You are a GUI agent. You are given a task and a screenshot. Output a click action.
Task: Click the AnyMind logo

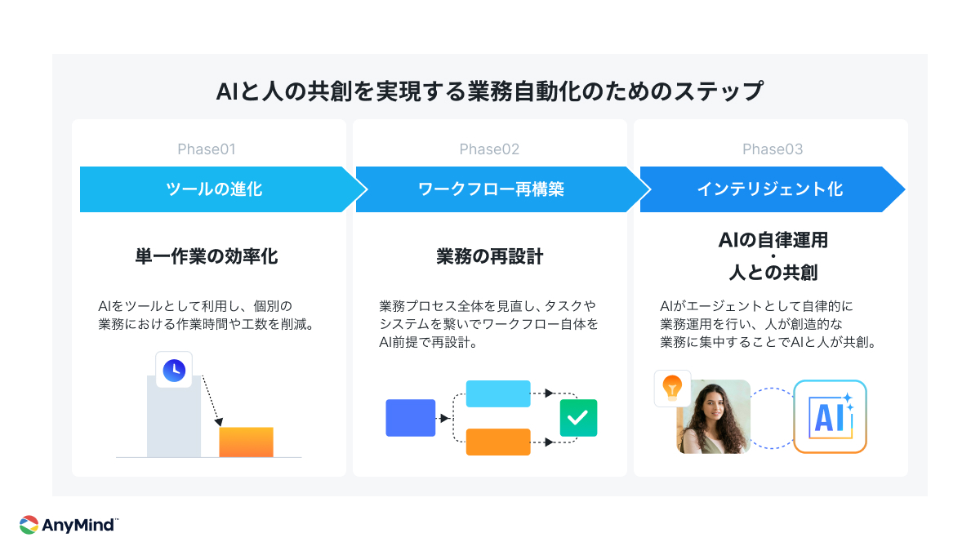pyautogui.click(x=69, y=525)
